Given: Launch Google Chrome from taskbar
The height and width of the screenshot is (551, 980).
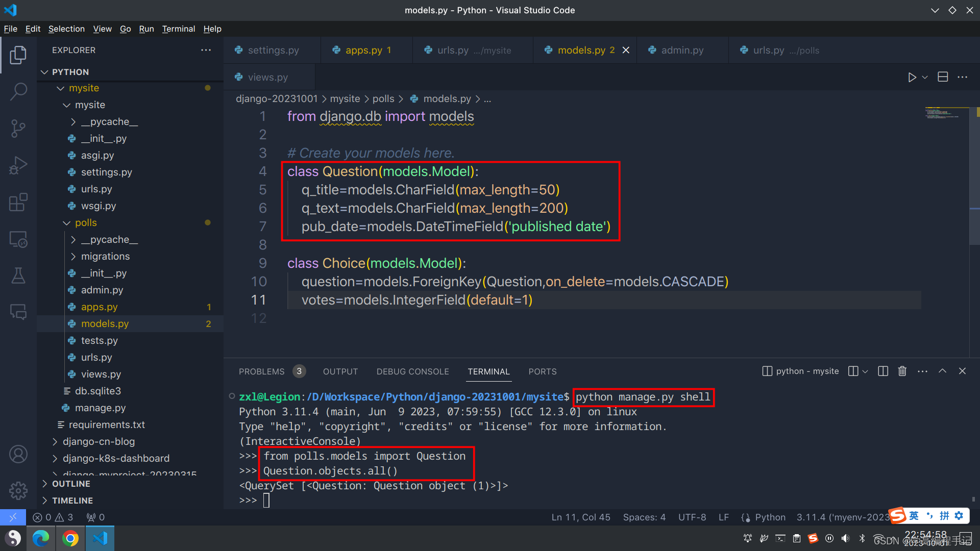Looking at the screenshot, I should 70,538.
